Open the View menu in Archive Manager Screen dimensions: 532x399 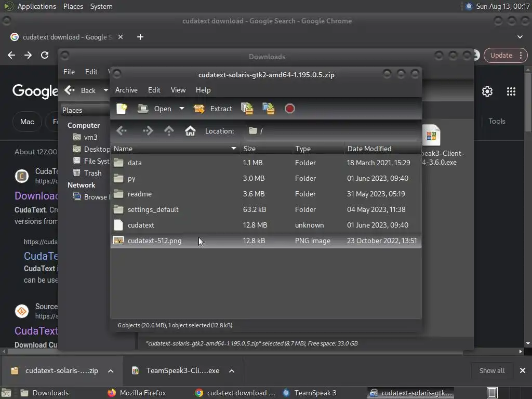click(178, 90)
